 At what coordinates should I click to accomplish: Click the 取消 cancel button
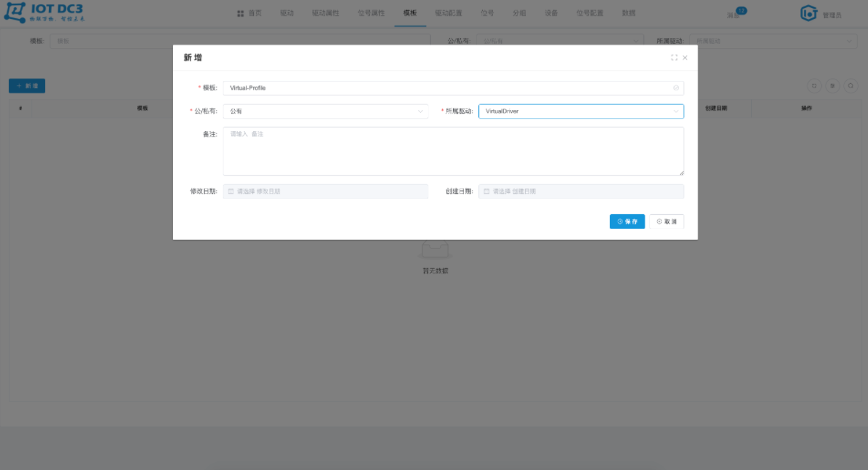coord(667,222)
